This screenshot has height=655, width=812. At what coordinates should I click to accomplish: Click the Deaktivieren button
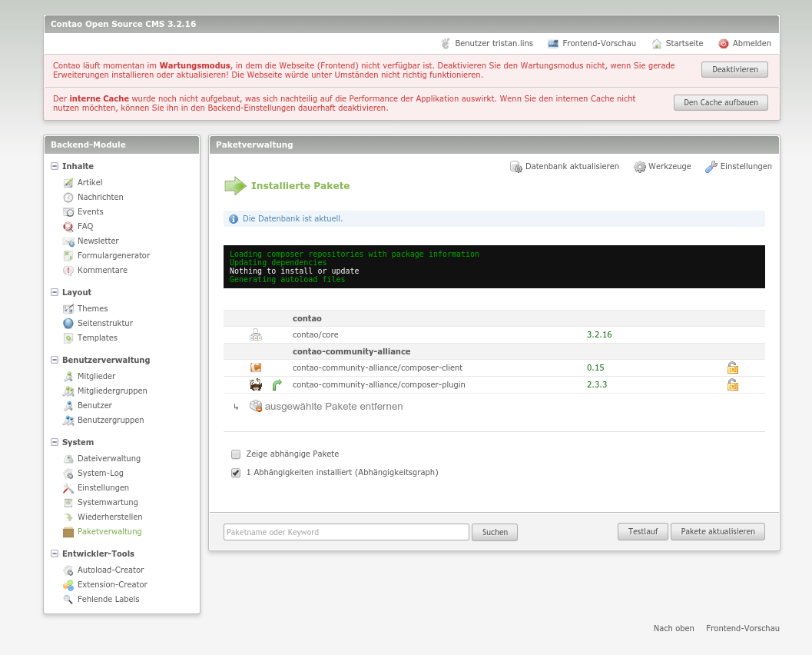pyautogui.click(x=734, y=69)
